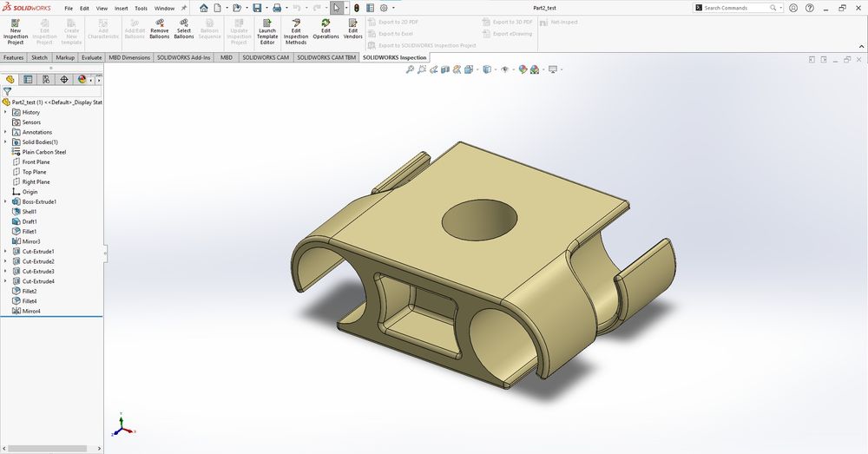
Task: Open the PropertyManager tab
Action: tap(28, 79)
